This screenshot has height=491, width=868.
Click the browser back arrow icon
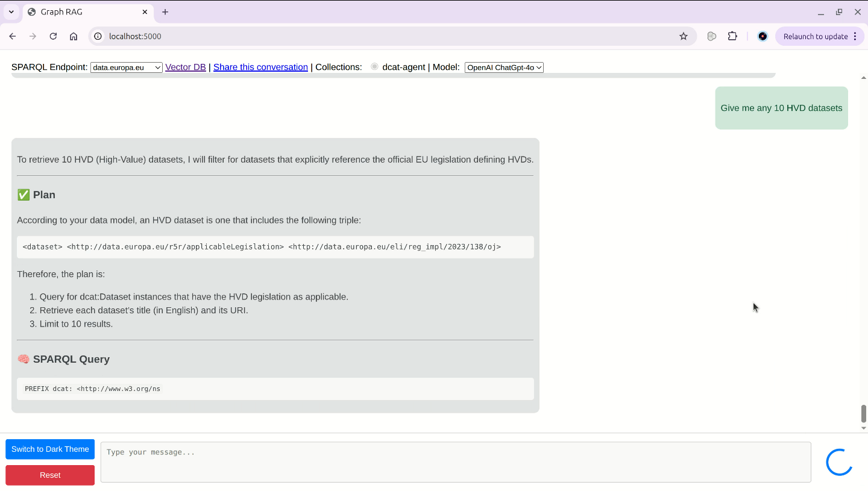pos(13,36)
